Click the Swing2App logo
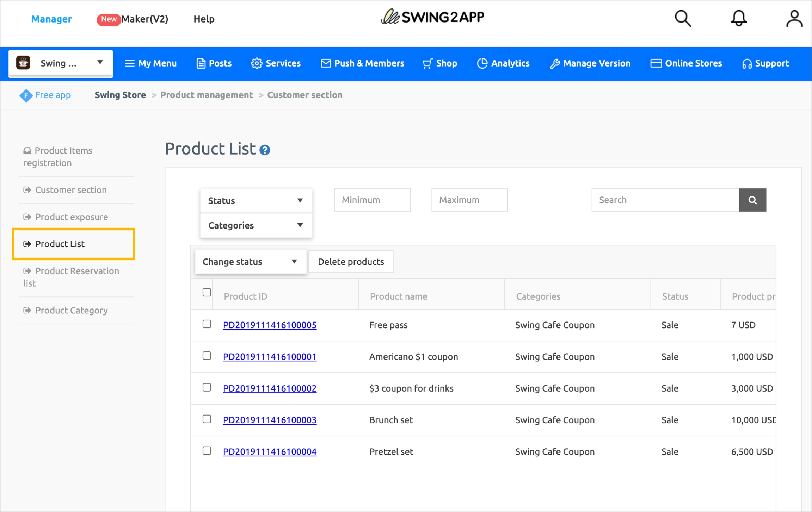812x512 pixels. (x=432, y=17)
